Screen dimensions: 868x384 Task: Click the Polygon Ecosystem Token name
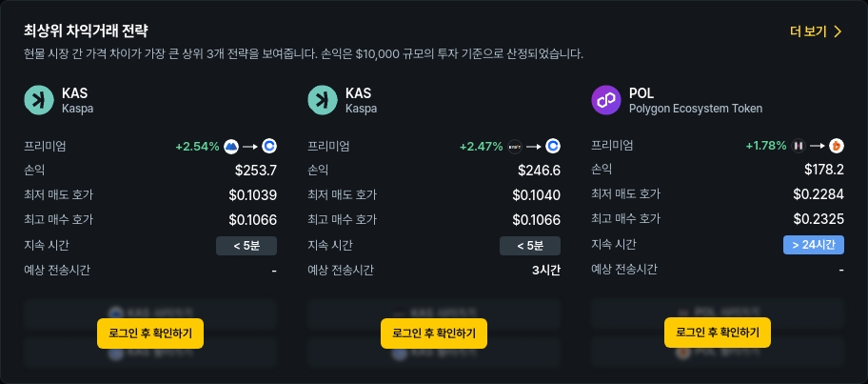coord(696,109)
